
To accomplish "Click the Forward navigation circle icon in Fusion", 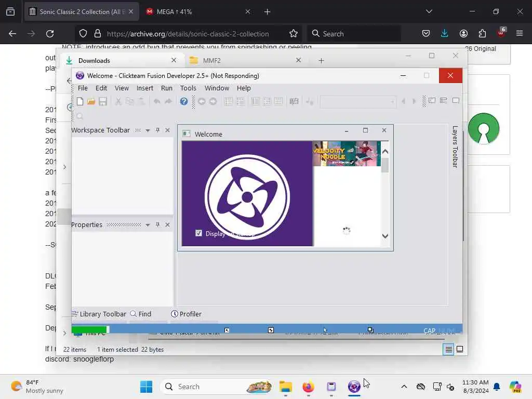I will click(213, 101).
